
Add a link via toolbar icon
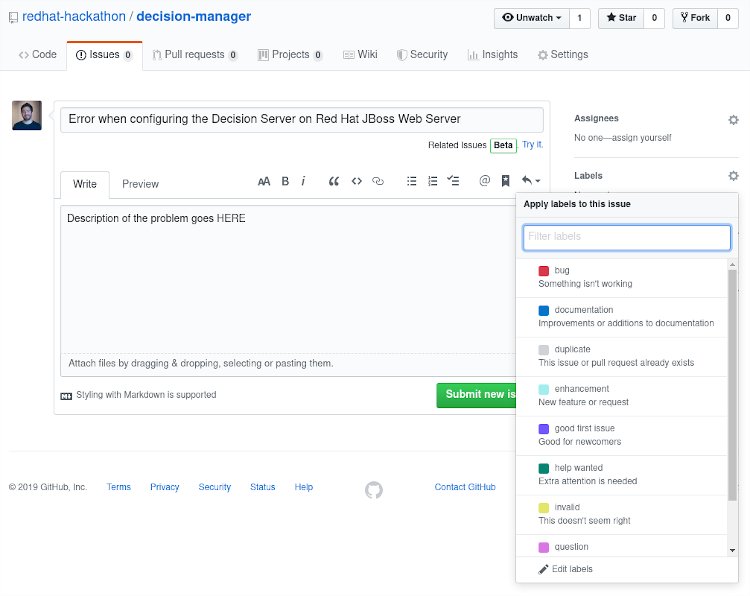378,181
